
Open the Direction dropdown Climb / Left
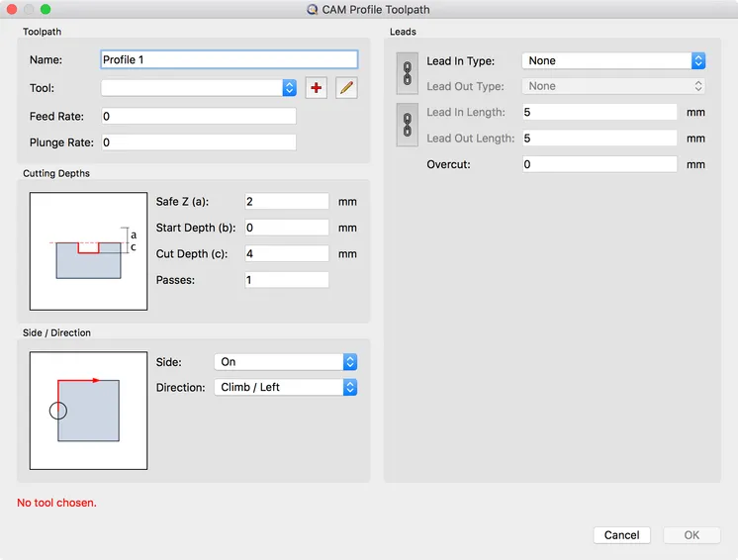(286, 387)
